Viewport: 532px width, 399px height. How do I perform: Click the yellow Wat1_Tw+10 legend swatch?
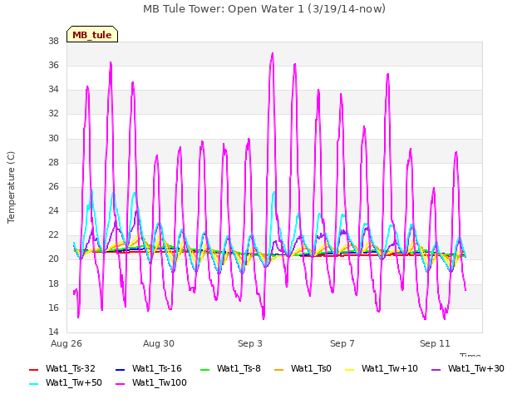click(349, 369)
